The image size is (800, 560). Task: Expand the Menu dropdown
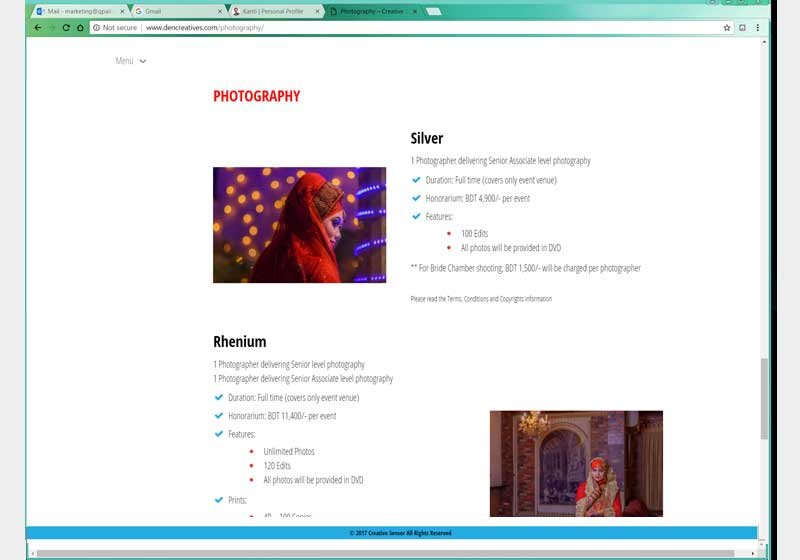click(130, 61)
